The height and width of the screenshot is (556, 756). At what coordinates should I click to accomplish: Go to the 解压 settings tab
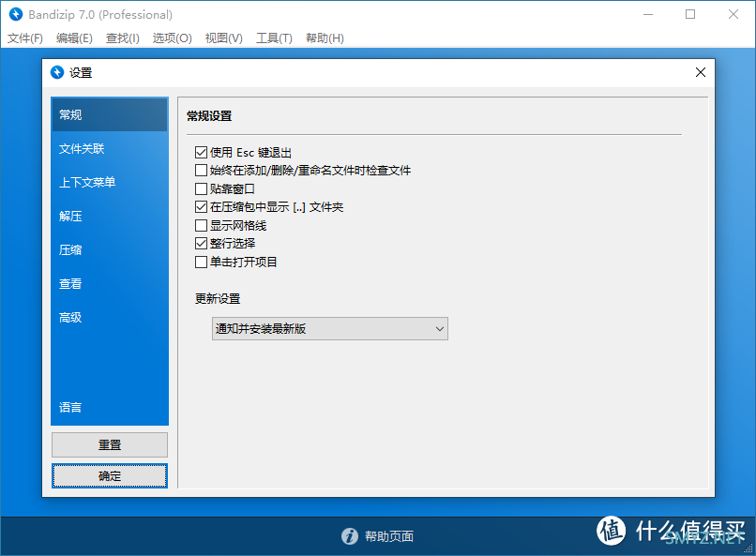tap(110, 216)
